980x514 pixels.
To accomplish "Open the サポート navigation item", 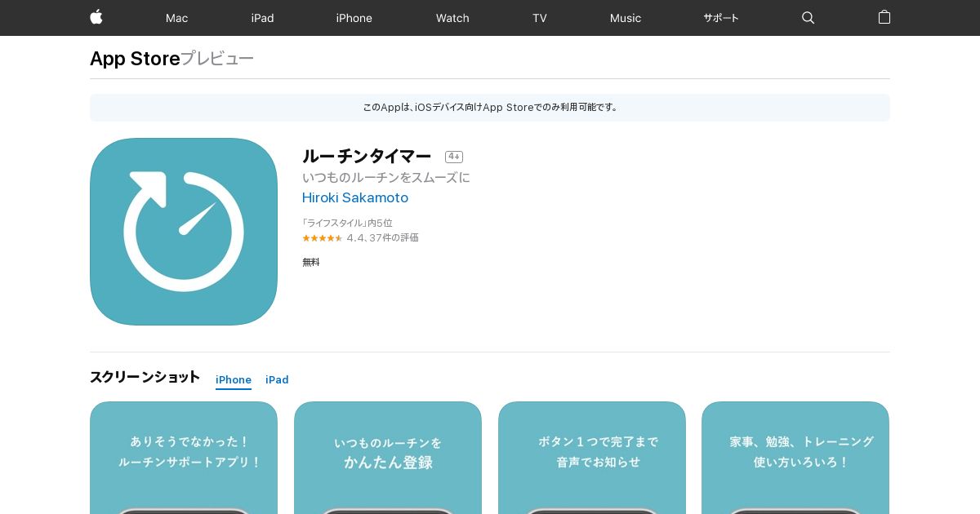I will [721, 18].
